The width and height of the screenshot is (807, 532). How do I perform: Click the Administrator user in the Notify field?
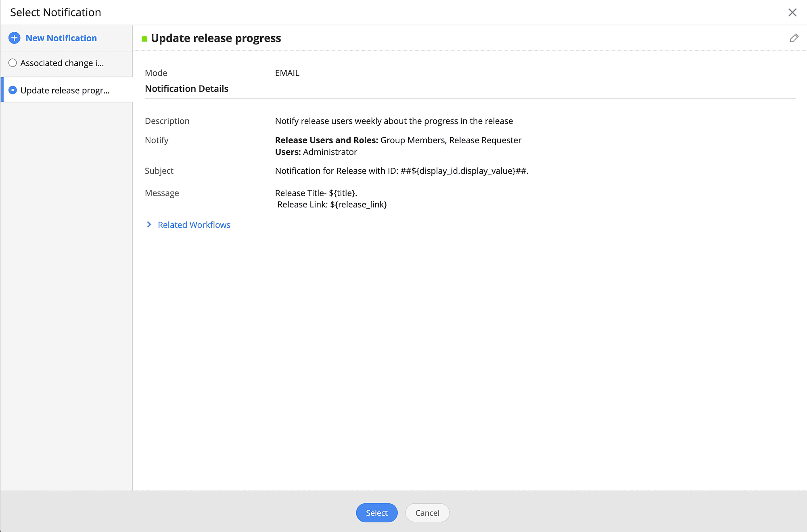(x=330, y=152)
